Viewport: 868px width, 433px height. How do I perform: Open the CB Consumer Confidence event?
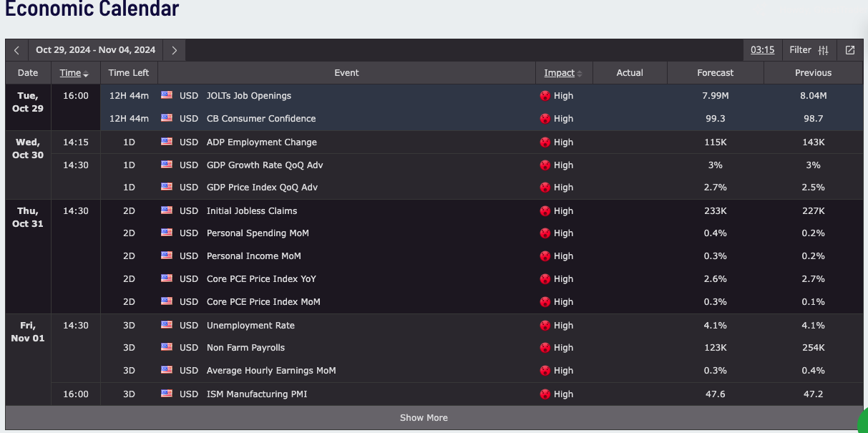point(260,119)
